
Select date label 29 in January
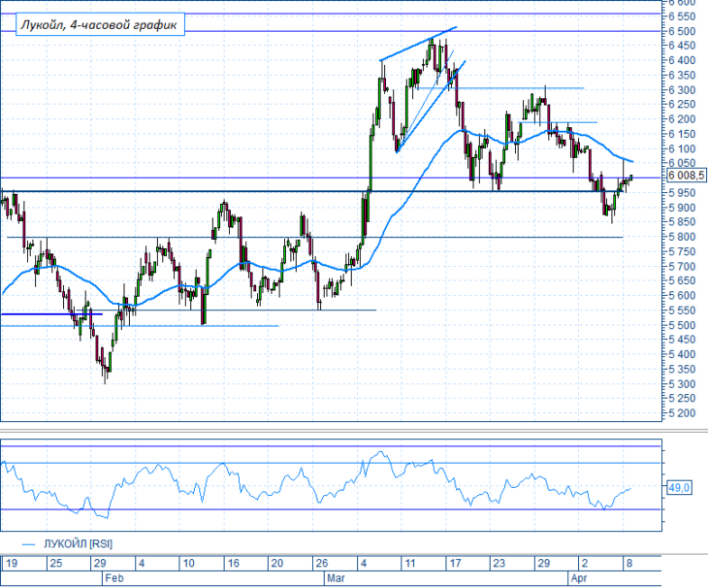click(x=100, y=563)
